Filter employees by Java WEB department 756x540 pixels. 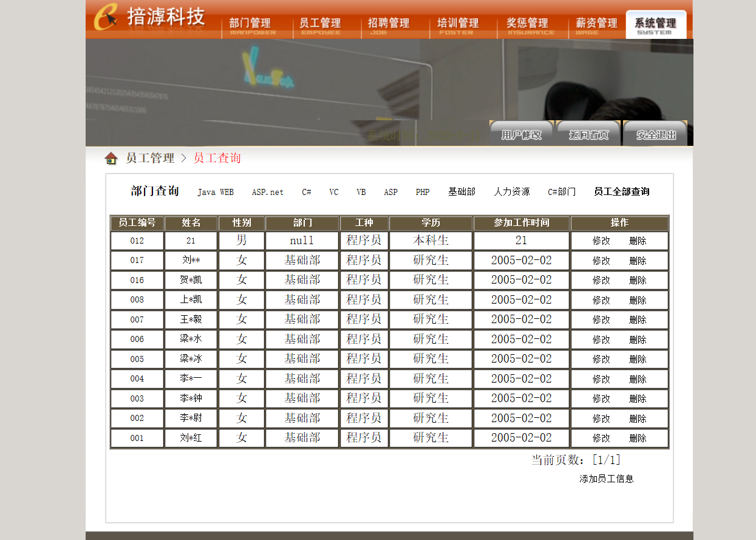point(215,192)
